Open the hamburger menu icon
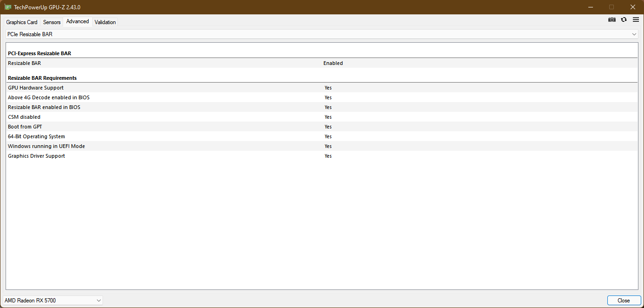This screenshot has height=308, width=644. (636, 19)
